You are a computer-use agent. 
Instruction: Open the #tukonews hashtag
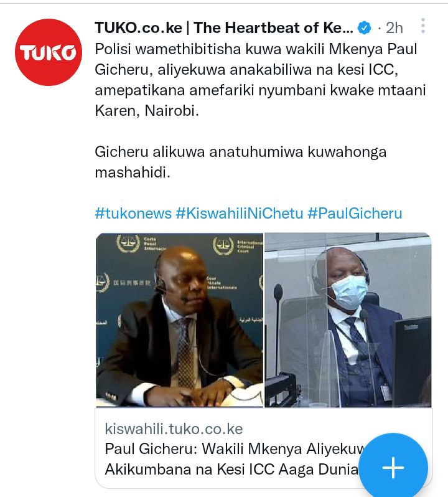tap(133, 214)
